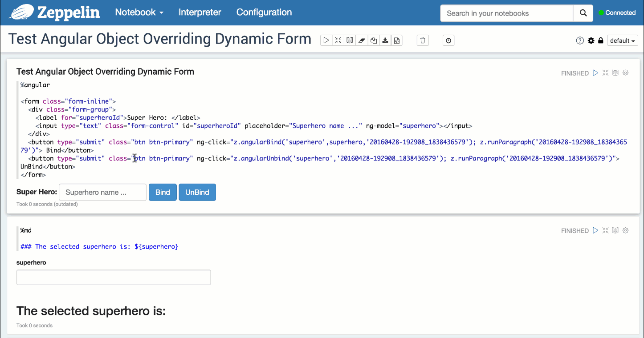Open the keyboard shortcuts help icon

tap(580, 40)
